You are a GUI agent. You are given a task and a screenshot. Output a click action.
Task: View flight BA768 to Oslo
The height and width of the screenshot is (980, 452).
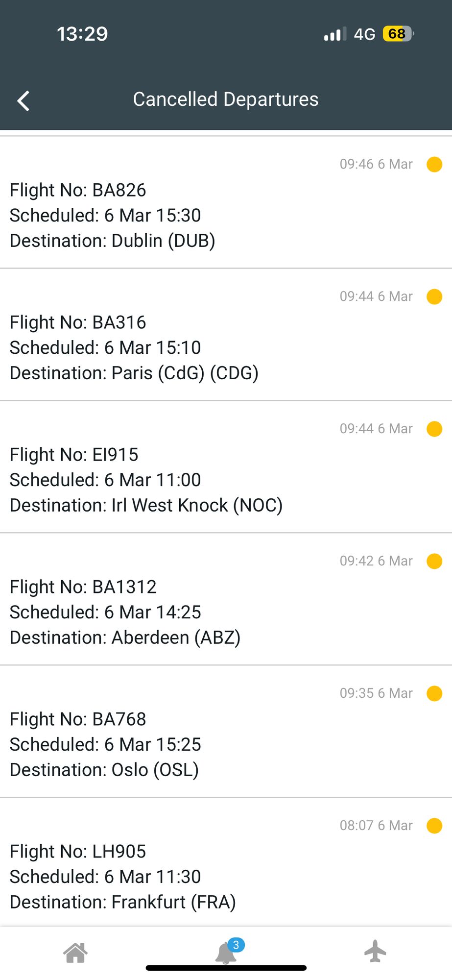click(226, 732)
